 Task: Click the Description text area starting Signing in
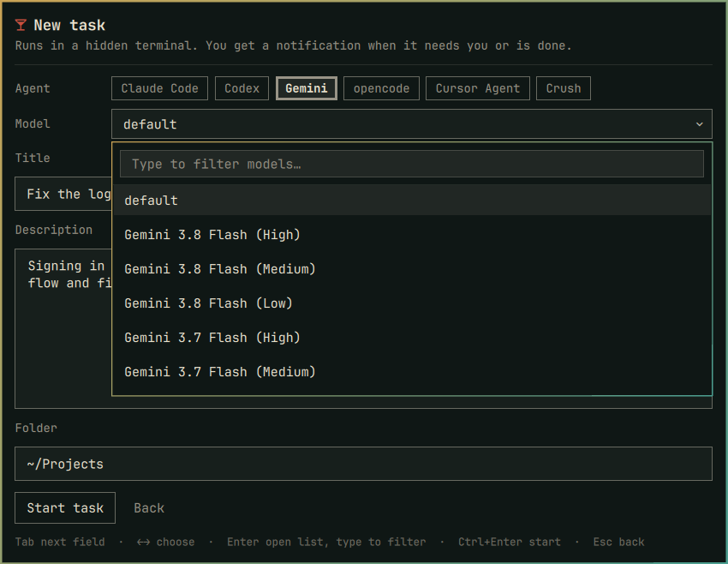click(63, 328)
